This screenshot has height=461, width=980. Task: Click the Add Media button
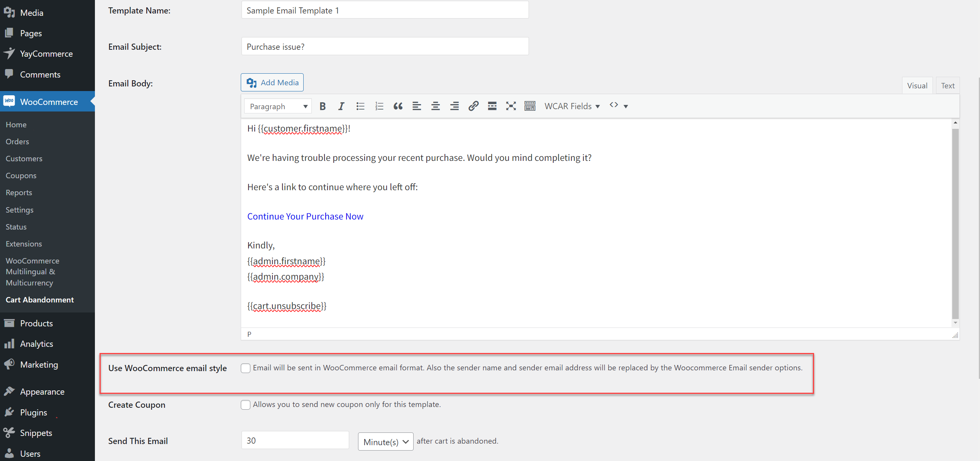tap(272, 83)
